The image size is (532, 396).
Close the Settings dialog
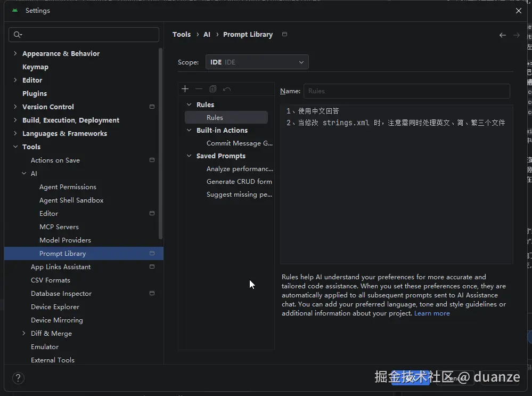tap(519, 11)
